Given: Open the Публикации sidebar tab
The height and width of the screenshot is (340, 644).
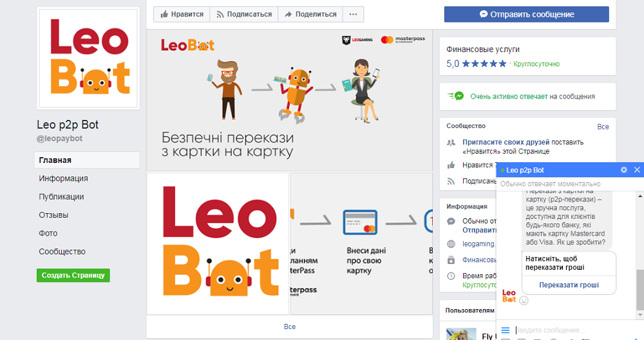Looking at the screenshot, I should pyautogui.click(x=61, y=196).
